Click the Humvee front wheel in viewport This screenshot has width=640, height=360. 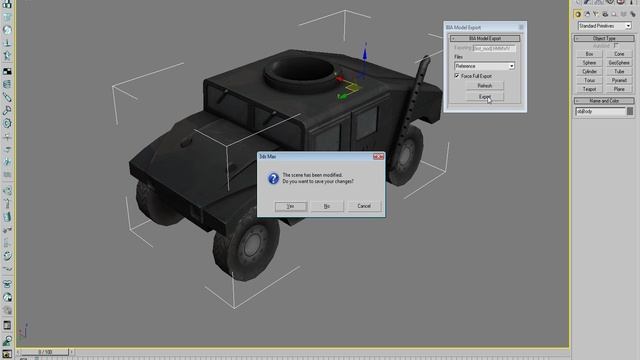[247, 245]
